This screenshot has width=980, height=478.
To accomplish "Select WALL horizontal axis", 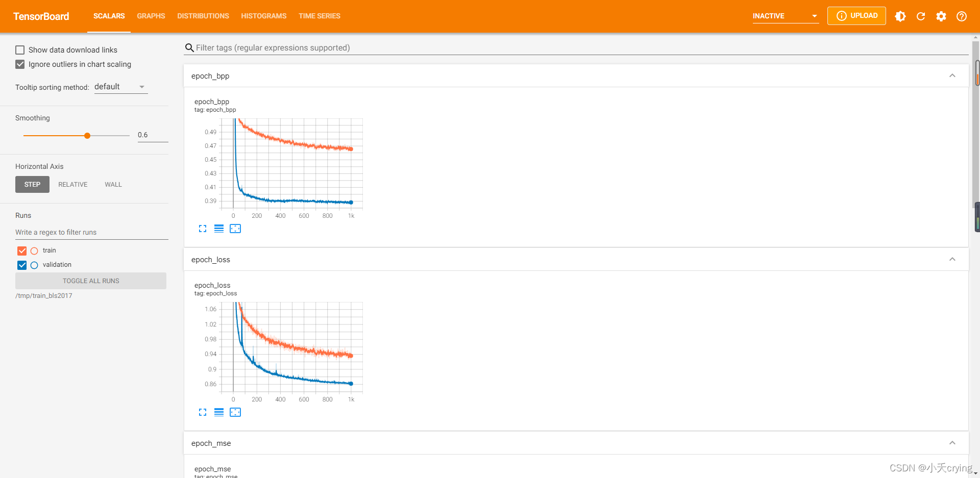I will point(113,185).
